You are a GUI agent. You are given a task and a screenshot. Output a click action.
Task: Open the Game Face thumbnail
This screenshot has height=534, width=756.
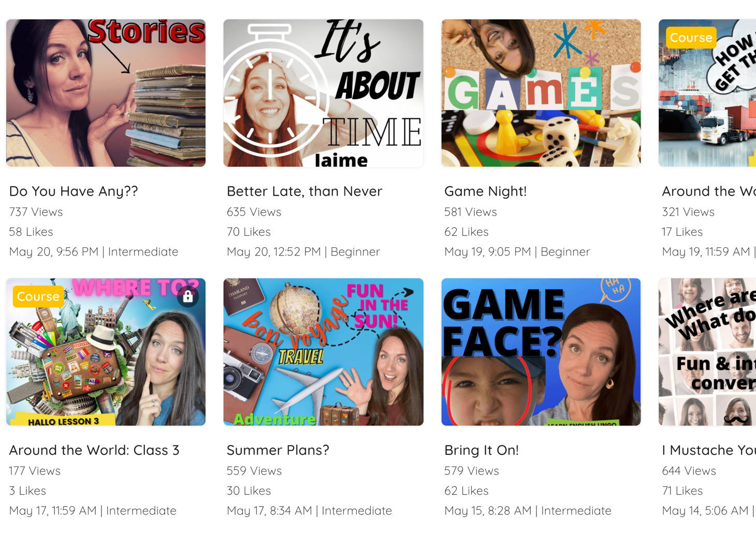(x=541, y=352)
